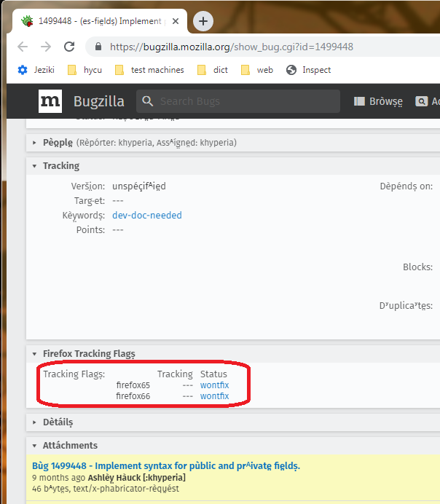Select the 1499448 es-fields browser tab
Viewport: 440px width, 504px height.
tap(100, 21)
